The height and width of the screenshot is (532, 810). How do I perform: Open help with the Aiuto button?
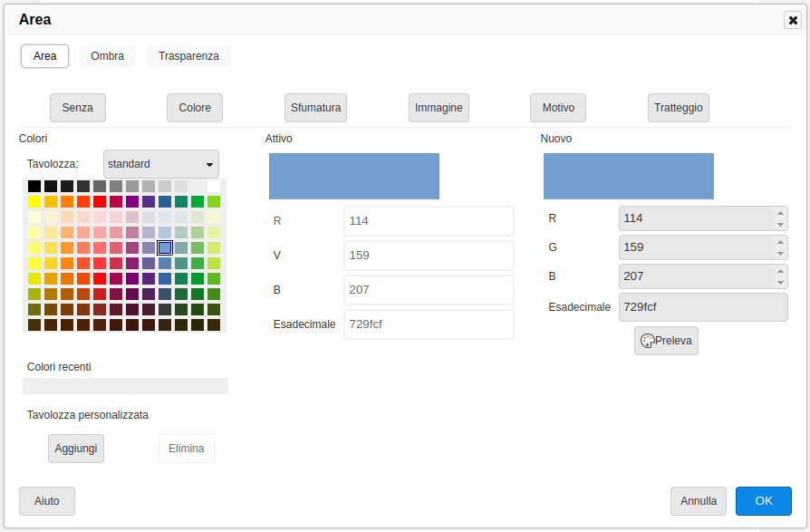47,501
